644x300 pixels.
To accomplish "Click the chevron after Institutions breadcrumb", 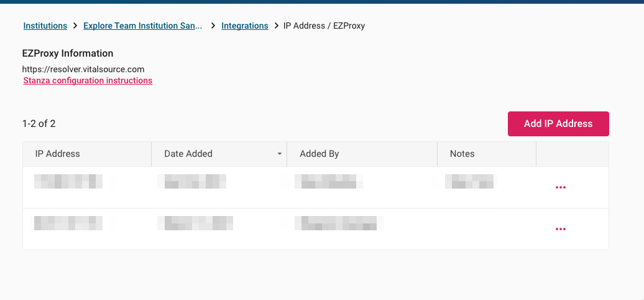I will coord(75,26).
